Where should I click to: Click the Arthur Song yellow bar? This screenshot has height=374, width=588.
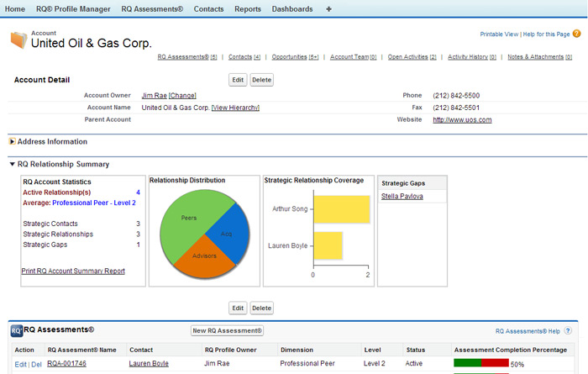342,209
